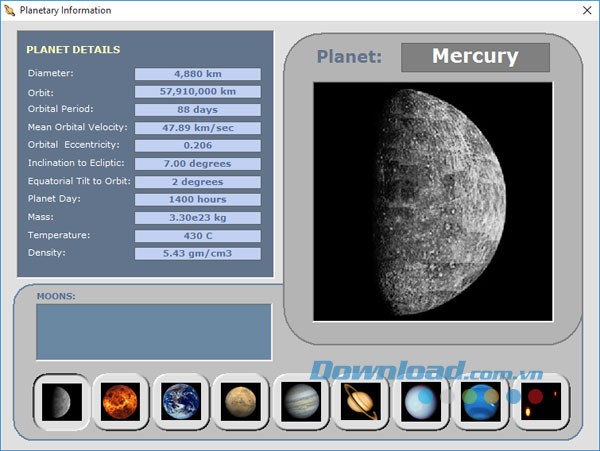
Task: Select the Mercury planet icon
Action: pos(61,402)
